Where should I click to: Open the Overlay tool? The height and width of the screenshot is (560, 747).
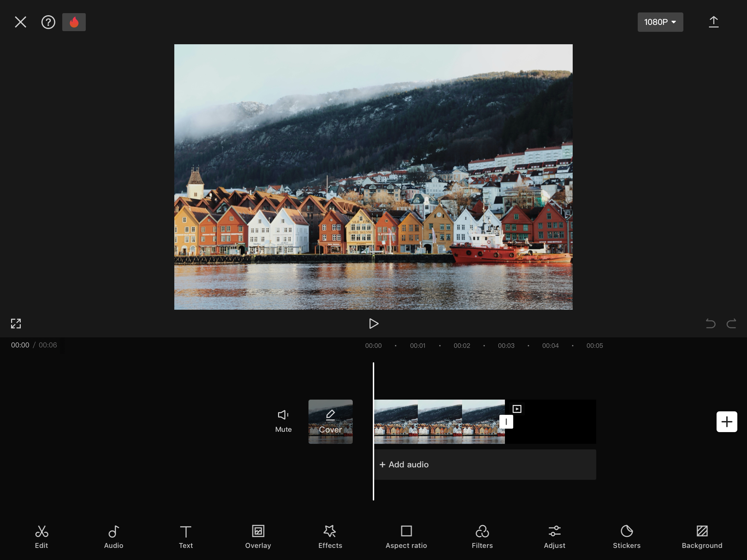click(x=258, y=536)
